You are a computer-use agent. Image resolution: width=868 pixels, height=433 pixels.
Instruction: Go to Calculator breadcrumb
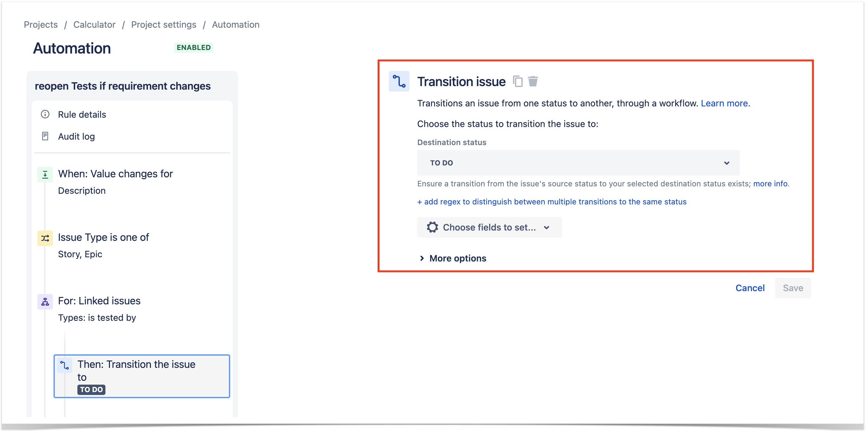[95, 25]
